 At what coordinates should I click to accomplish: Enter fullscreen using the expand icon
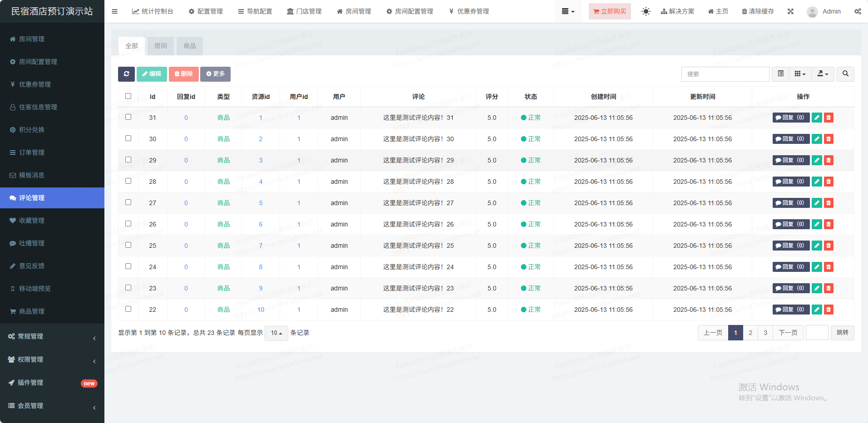point(790,11)
